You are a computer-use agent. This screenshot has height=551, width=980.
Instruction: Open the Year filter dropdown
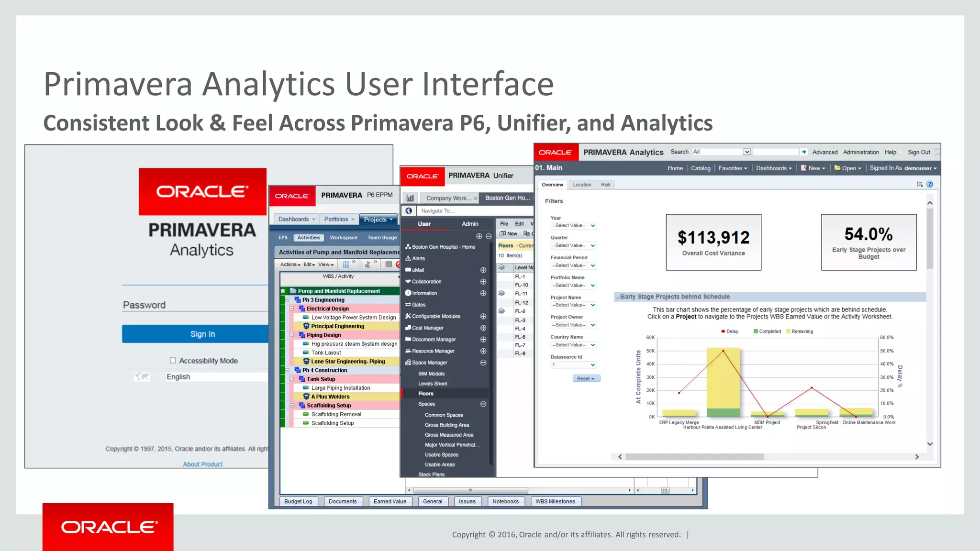point(573,226)
